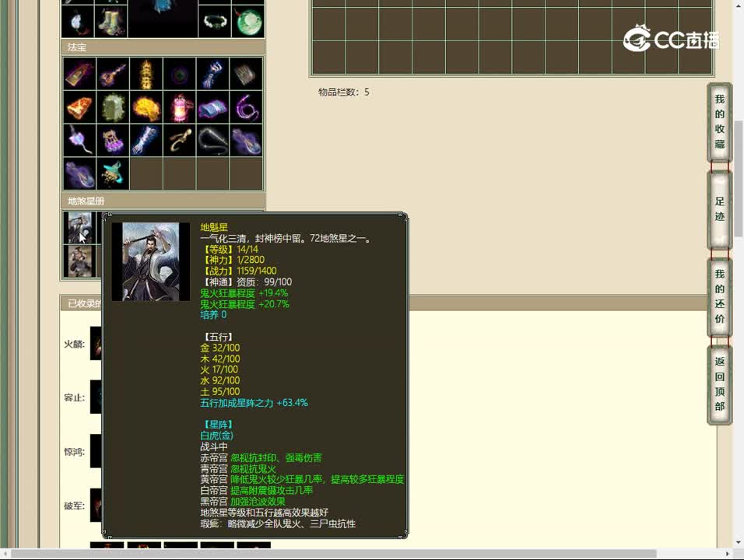Click the 物品栏数：5 text
Viewport: 744px width, 560px height.
click(343, 92)
